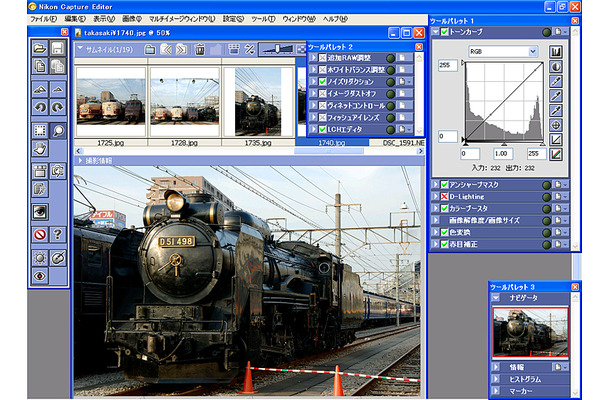This screenshot has width=610, height=400.
Task: Select the hand grab tool
Action: point(40,149)
